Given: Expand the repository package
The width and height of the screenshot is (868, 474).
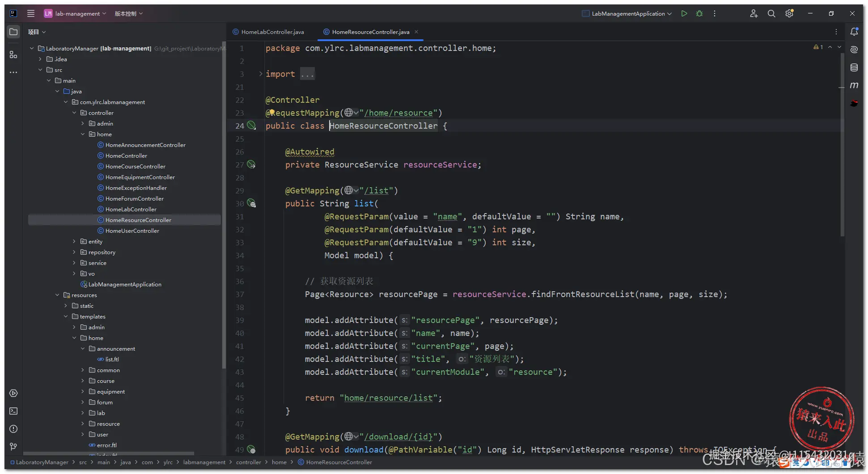Looking at the screenshot, I should (74, 252).
